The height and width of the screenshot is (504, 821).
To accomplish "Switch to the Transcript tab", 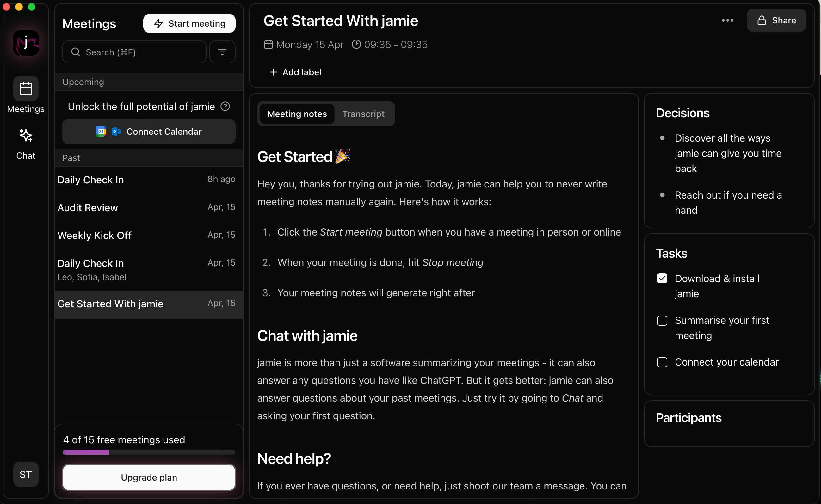I will 363,114.
